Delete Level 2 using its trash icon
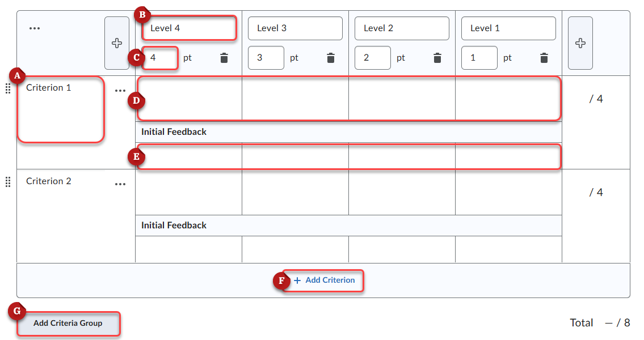Viewport: 644px width, 340px height. [x=437, y=57]
